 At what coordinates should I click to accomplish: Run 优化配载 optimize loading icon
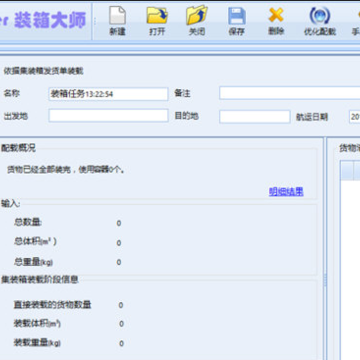[320, 21]
